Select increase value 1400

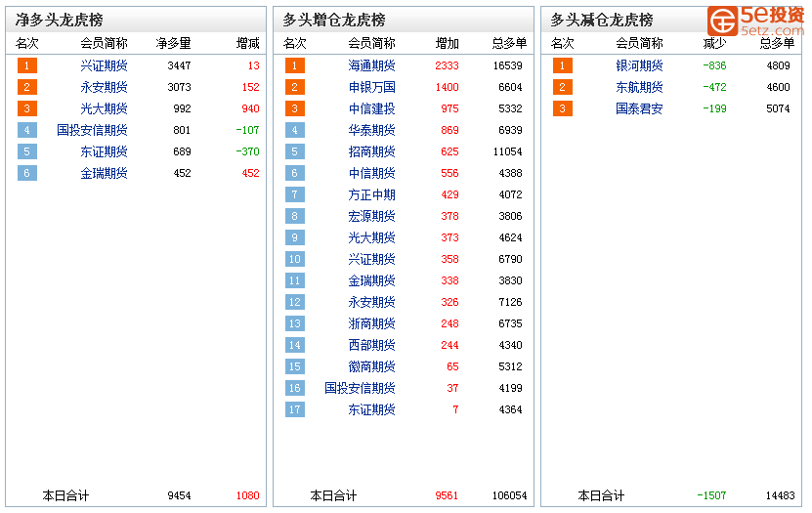(x=447, y=87)
